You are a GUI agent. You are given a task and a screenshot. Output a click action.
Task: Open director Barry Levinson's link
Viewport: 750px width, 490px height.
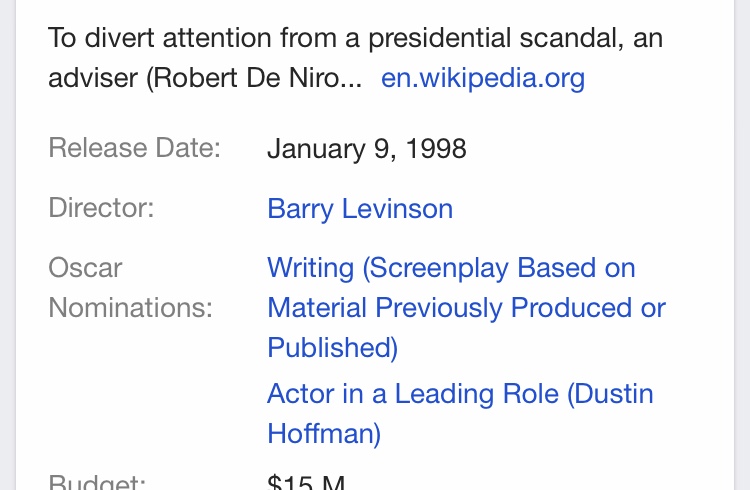click(360, 209)
